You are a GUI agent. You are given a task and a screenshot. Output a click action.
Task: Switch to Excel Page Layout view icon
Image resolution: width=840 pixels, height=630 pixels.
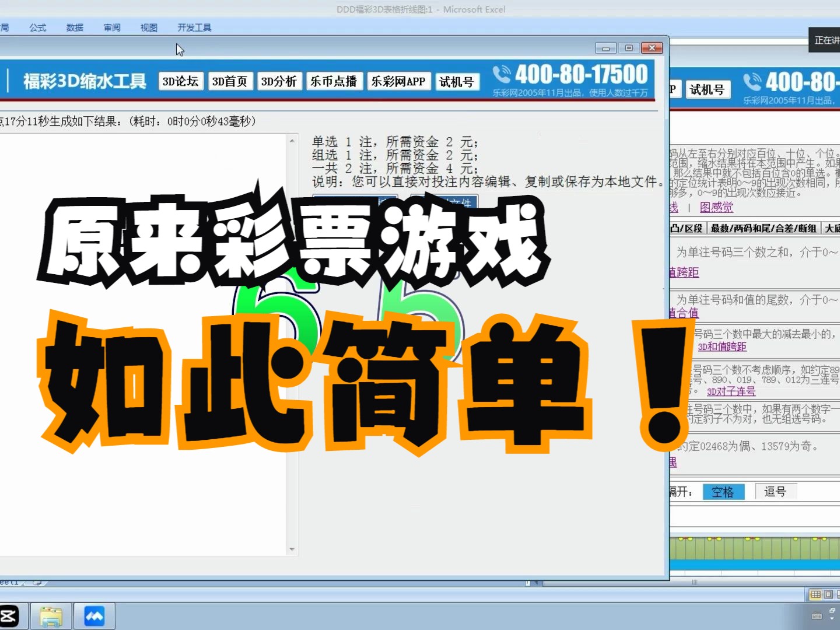click(828, 594)
